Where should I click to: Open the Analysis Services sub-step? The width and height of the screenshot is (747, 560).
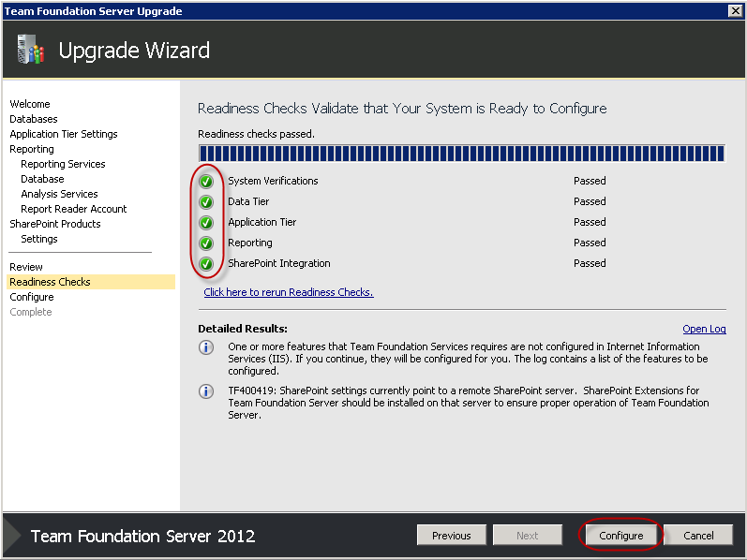[x=59, y=194]
